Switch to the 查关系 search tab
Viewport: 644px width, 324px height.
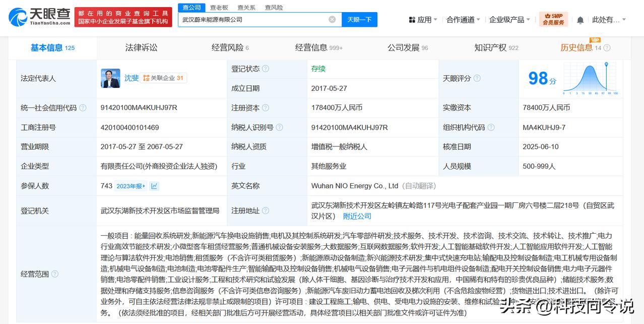[246, 8]
